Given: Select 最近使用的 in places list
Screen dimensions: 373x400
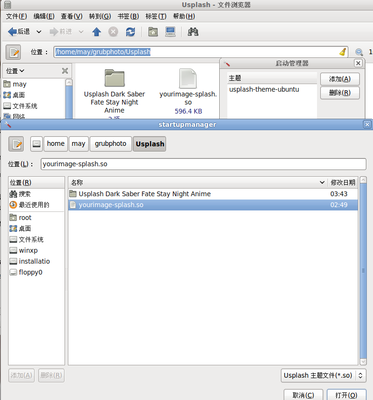Looking at the screenshot, I should (x=36, y=205).
